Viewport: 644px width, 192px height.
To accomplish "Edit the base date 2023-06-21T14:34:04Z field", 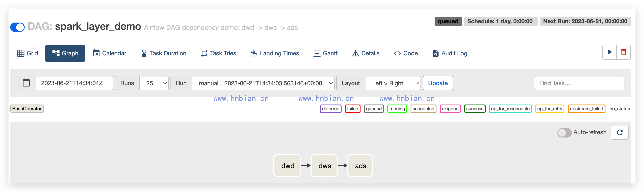I will coord(74,83).
